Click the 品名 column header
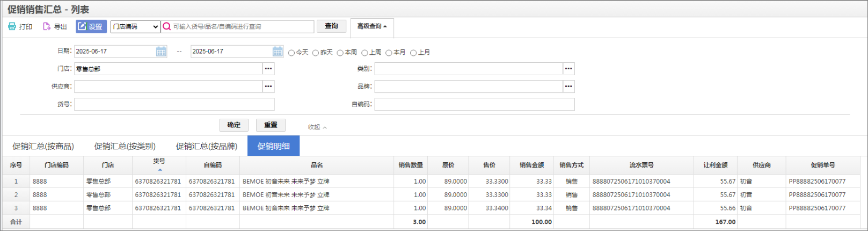This screenshot has height=231, width=868. (317, 165)
